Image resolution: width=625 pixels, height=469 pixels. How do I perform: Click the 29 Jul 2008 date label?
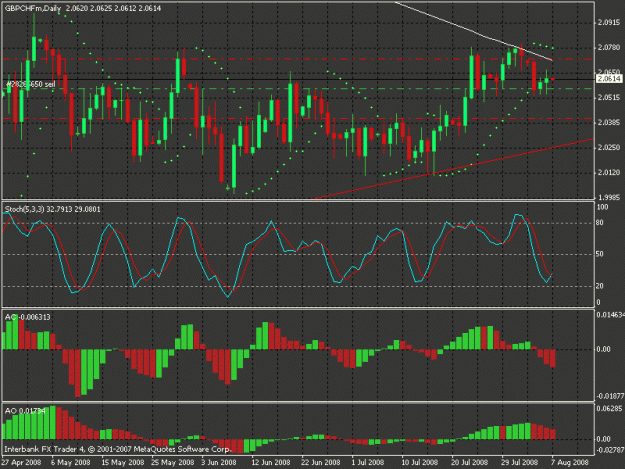click(x=519, y=462)
